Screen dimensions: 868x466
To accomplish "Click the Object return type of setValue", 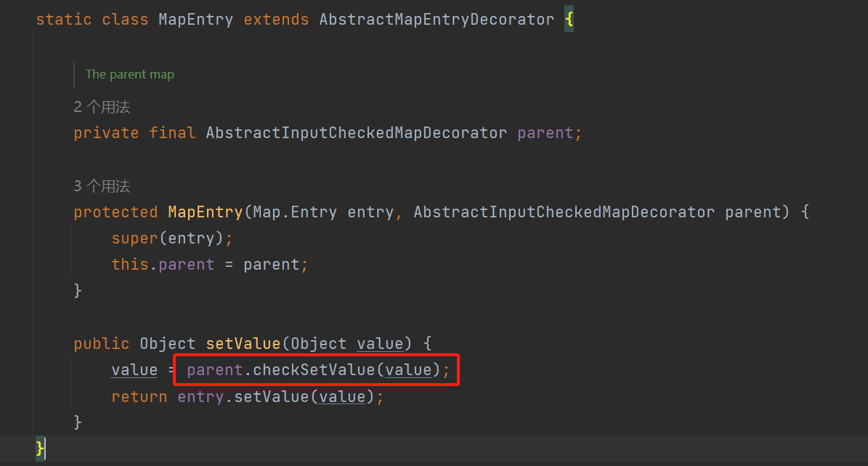I will coord(168,344).
